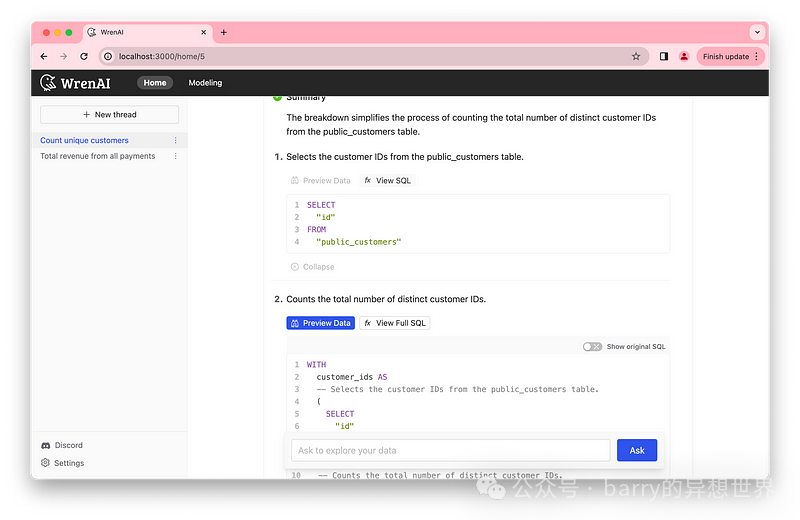Select the Home navigation tab
Viewport: 800px width, 520px height.
click(154, 83)
